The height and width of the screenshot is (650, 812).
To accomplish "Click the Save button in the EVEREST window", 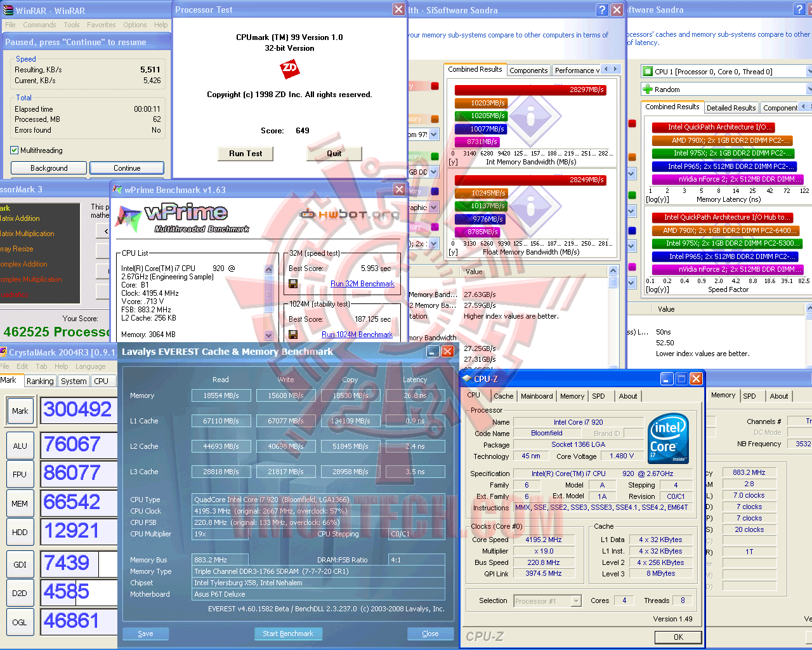I will coord(145,633).
